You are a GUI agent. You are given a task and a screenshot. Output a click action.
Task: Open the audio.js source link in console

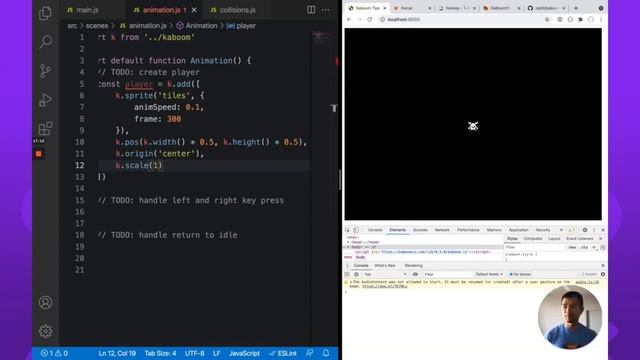587,282
